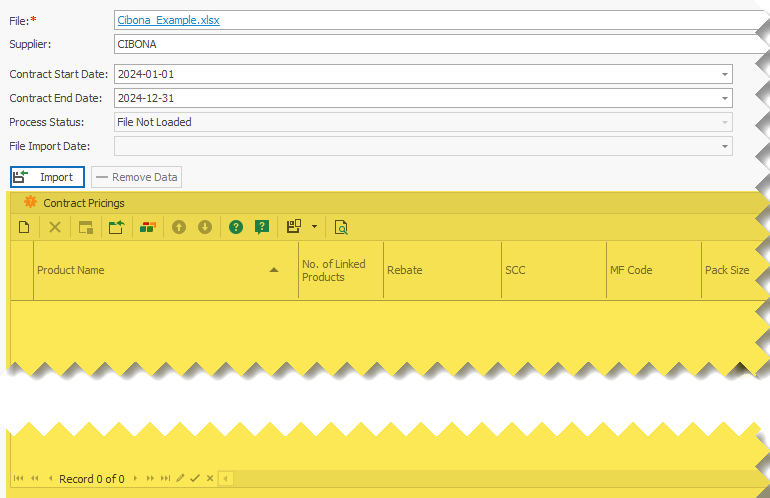770x498 pixels.
Task: Click the move up arrow icon
Action: coord(179,227)
